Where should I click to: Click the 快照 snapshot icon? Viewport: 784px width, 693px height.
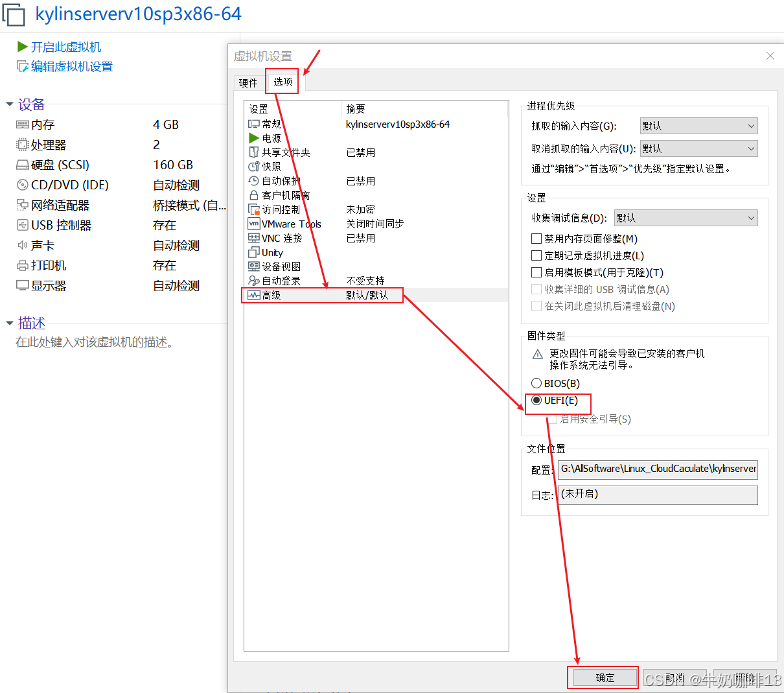[x=254, y=167]
